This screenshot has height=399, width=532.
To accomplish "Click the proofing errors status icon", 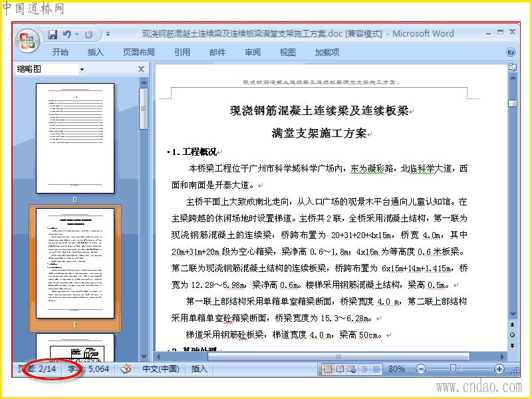I will pos(126,368).
